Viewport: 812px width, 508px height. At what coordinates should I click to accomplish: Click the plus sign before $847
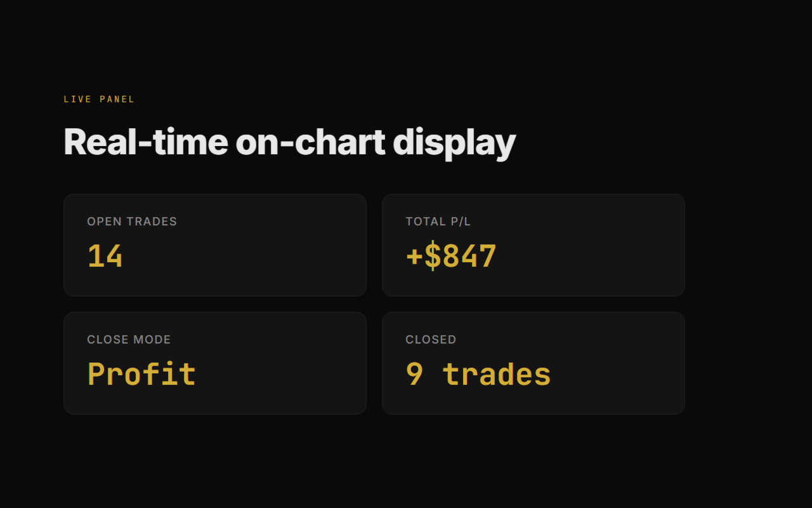pos(414,257)
